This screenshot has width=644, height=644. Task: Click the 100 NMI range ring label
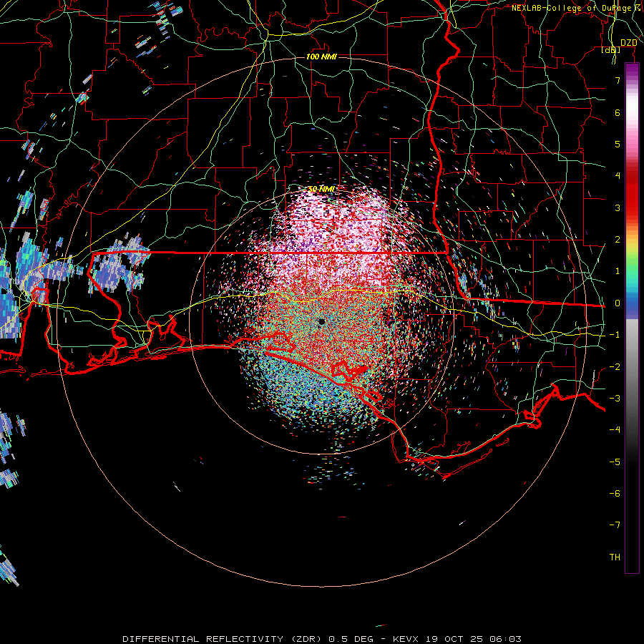pos(321,57)
